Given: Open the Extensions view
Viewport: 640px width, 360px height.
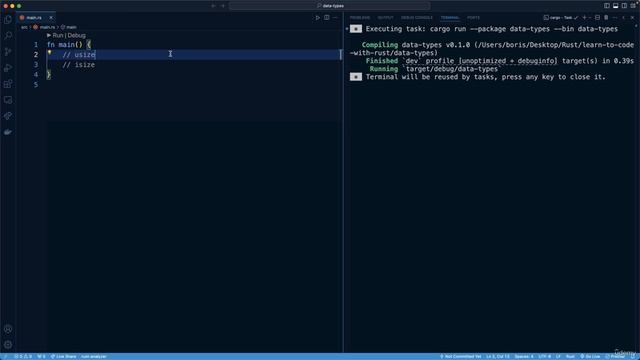Looking at the screenshot, I should (8, 84).
